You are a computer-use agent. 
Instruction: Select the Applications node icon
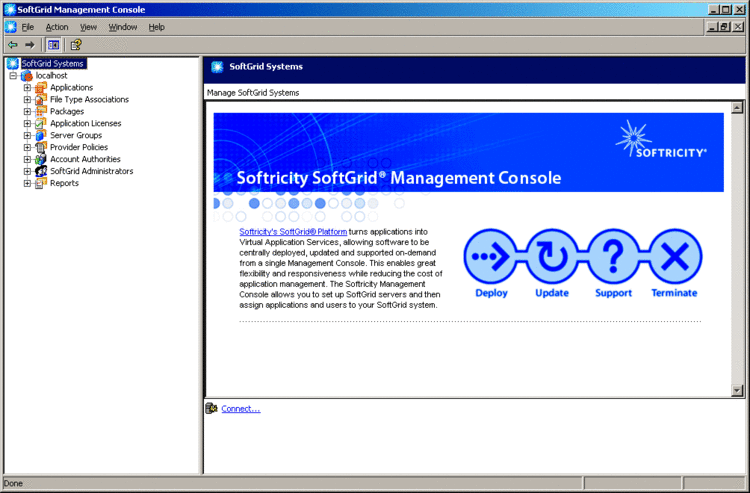pos(40,88)
